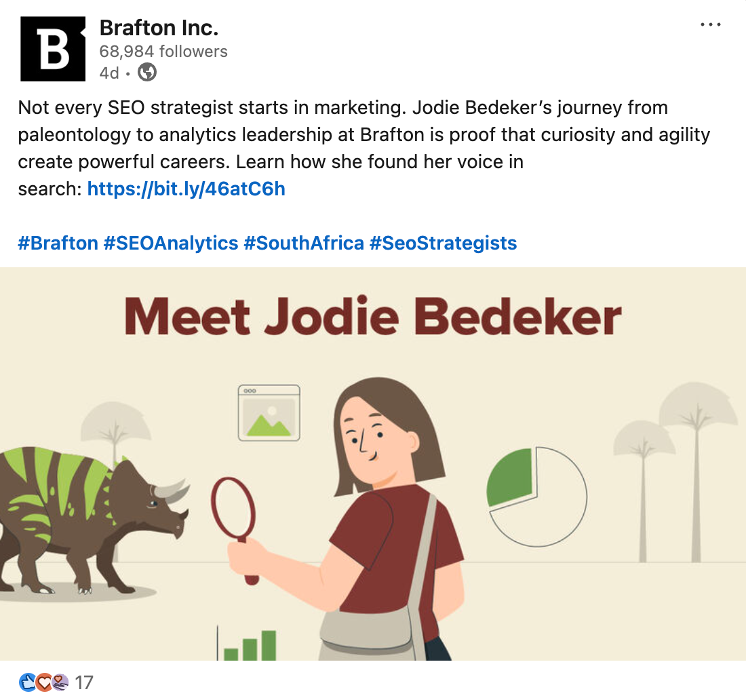Screen dimensions: 746x700
Task: View the 17 reactions count
Action: (83, 682)
